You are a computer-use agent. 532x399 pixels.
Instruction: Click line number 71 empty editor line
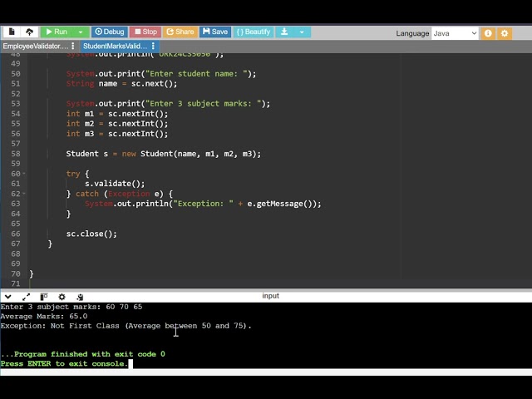pyautogui.click(x=16, y=283)
